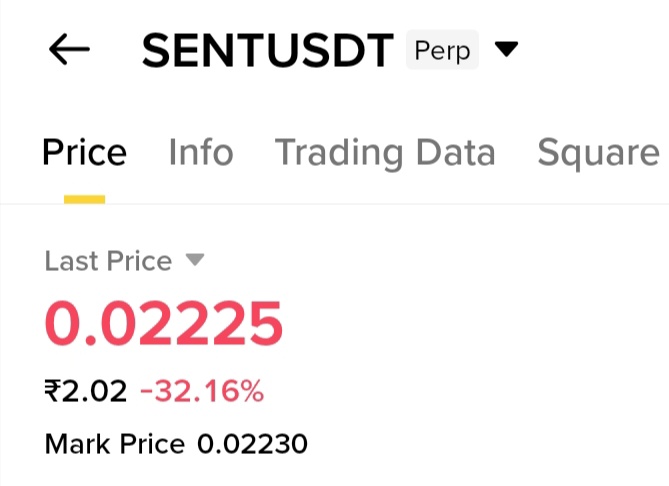The image size is (669, 486).
Task: Tap the Perp contract badge
Action: pos(442,49)
